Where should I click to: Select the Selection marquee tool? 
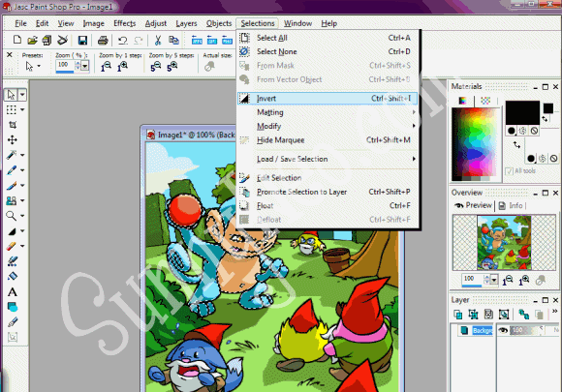12,109
